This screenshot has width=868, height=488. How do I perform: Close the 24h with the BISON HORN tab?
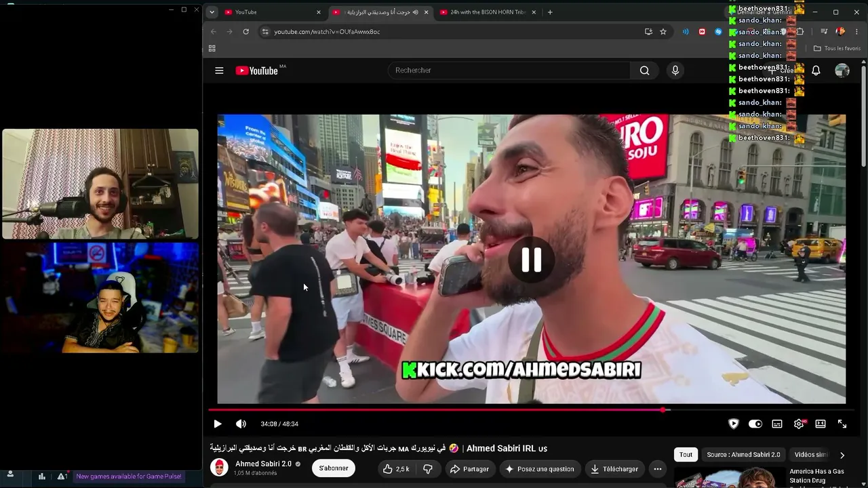point(534,12)
